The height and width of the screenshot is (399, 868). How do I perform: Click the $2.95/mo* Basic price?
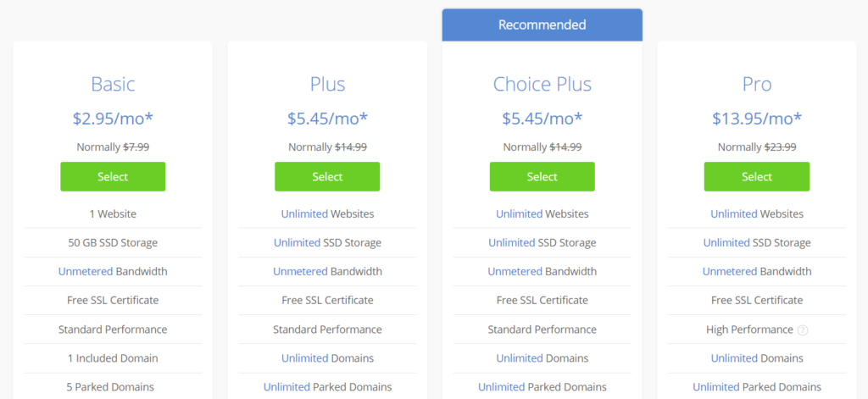(x=113, y=119)
